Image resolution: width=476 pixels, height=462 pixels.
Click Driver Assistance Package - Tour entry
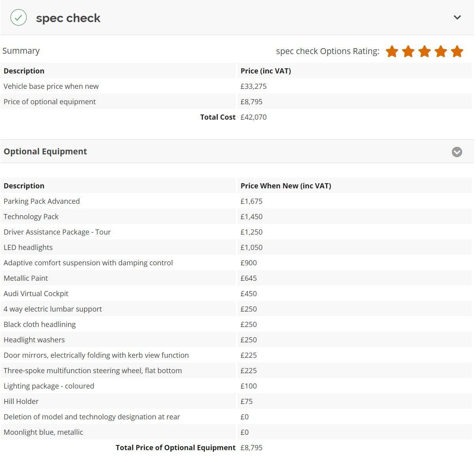click(57, 232)
